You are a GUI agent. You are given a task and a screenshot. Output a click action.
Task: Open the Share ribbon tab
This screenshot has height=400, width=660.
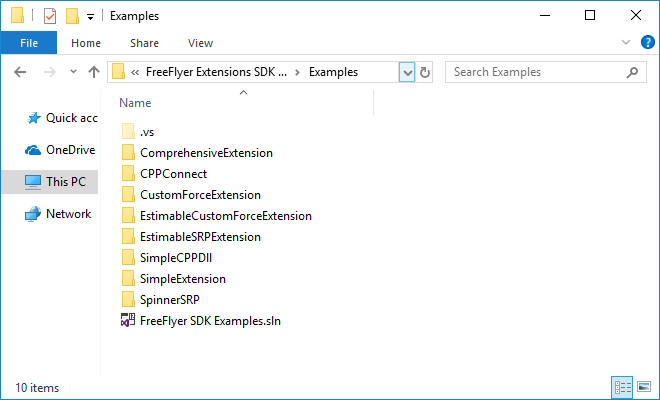144,43
